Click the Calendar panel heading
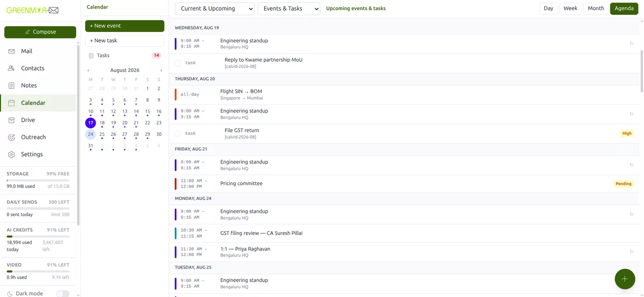The height and width of the screenshot is (297, 644). coord(98,7)
